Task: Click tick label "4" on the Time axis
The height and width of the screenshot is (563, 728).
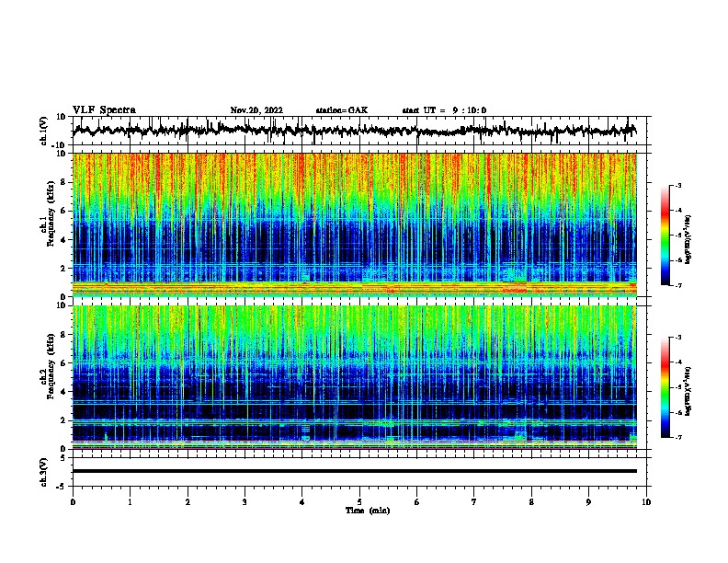Action: tap(302, 502)
